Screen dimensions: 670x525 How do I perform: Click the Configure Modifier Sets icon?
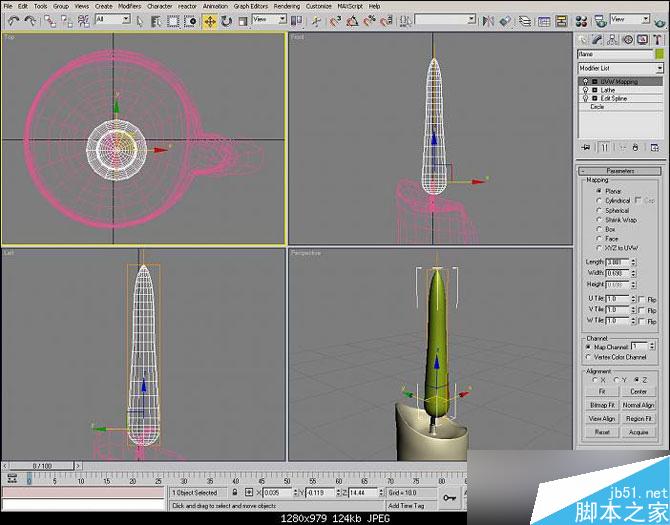click(x=655, y=147)
